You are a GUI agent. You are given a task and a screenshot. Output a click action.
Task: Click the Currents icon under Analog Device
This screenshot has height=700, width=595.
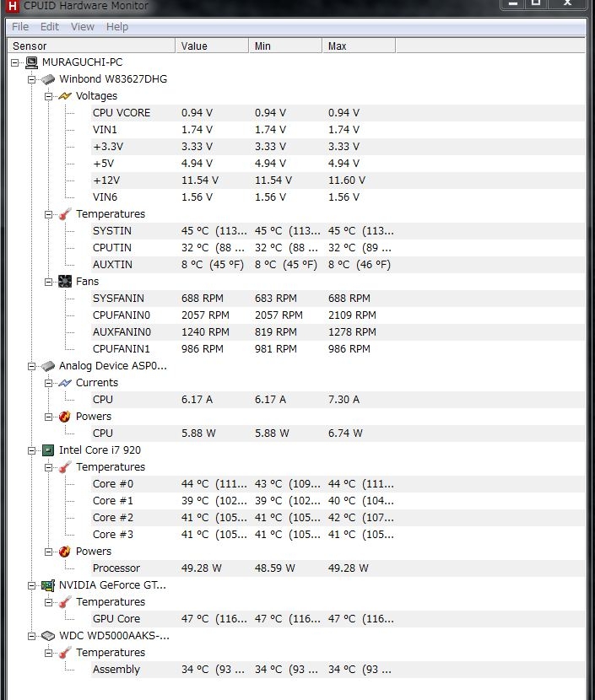(65, 383)
